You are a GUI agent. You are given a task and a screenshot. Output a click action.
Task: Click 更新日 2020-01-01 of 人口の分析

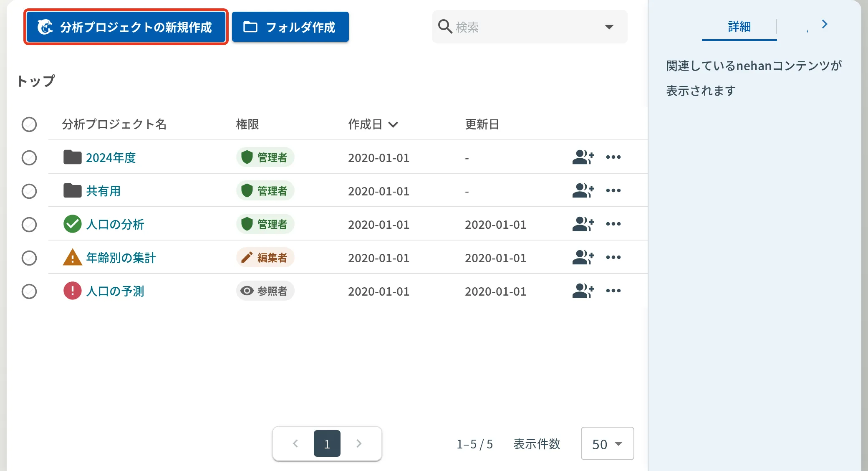pyautogui.click(x=495, y=225)
